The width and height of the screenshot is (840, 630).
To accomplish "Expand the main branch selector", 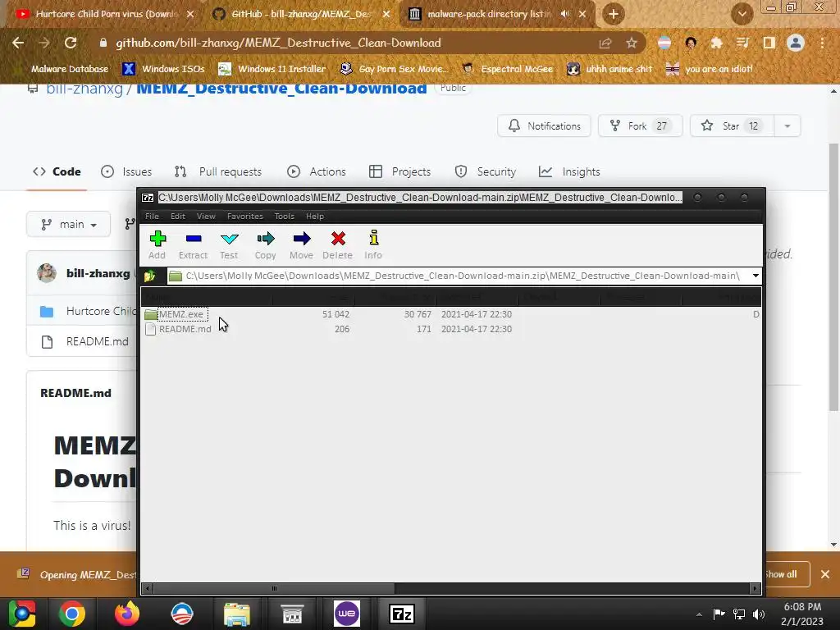I will (69, 225).
